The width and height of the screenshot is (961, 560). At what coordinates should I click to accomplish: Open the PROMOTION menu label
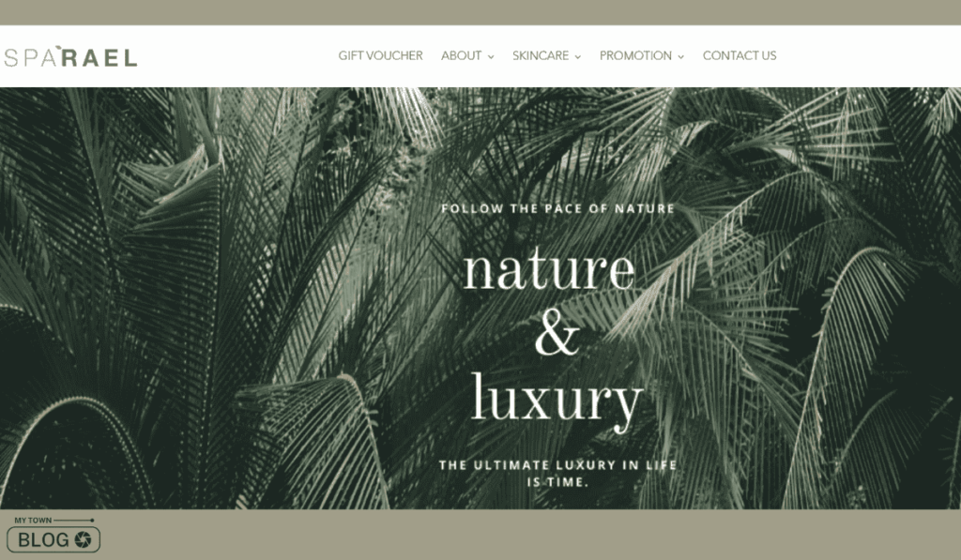click(x=635, y=55)
